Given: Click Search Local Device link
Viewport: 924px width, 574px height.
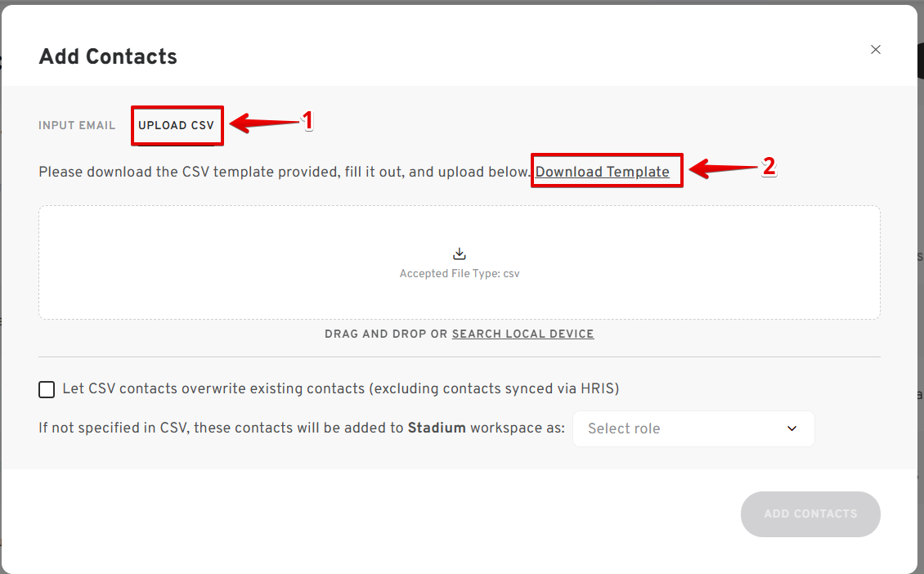Looking at the screenshot, I should click(523, 334).
